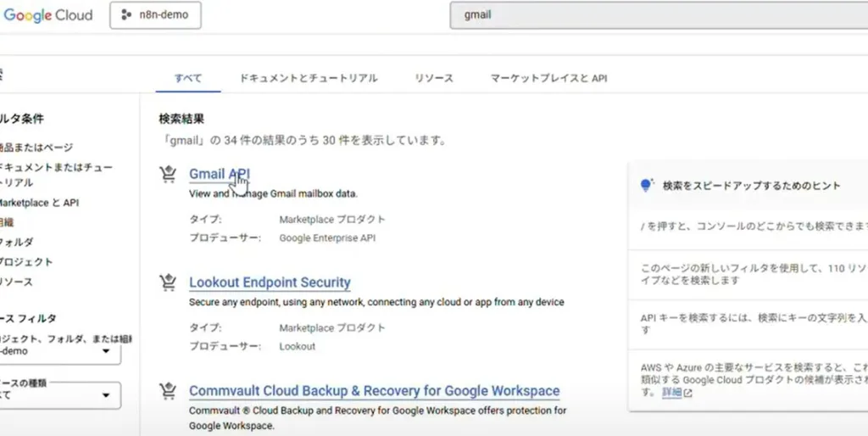Click Lookout's プロデューサー value Lookout
Image resolution: width=868 pixels, height=436 pixels.
click(298, 347)
